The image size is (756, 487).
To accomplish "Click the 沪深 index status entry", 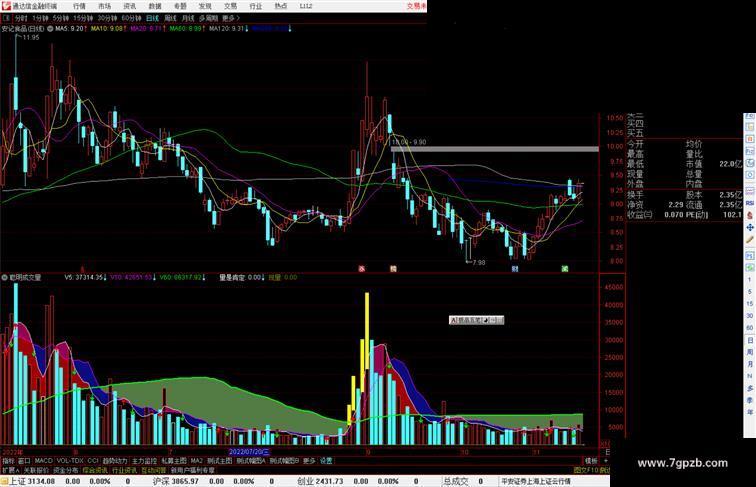I will click(176, 481).
